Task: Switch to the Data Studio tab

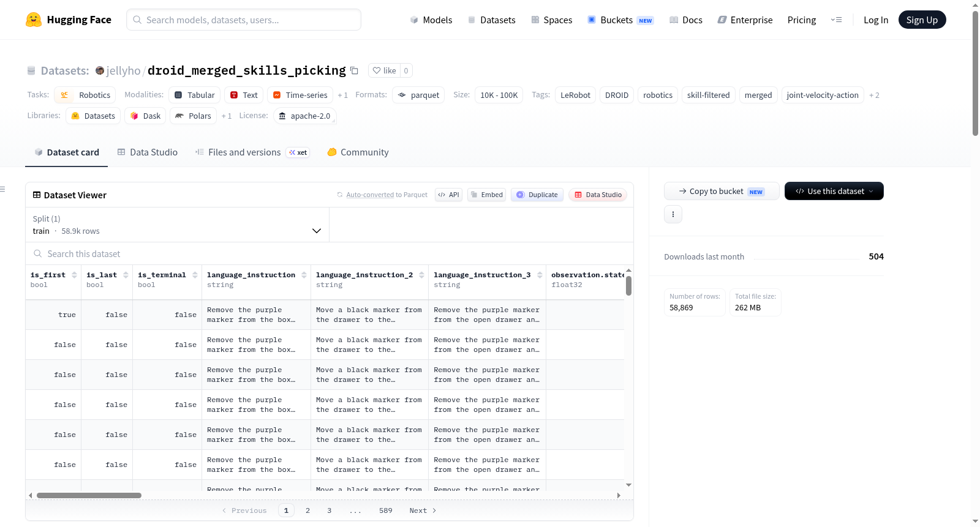Action: pos(147,152)
